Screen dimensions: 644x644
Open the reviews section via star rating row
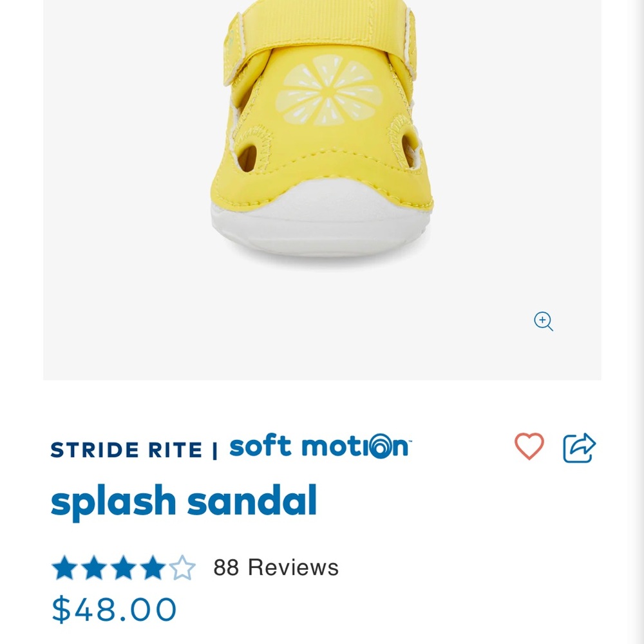tap(122, 567)
